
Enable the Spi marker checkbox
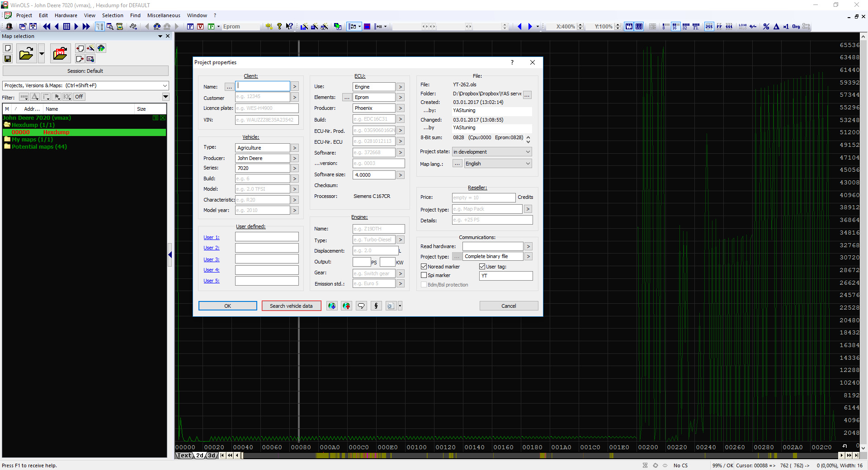click(424, 275)
